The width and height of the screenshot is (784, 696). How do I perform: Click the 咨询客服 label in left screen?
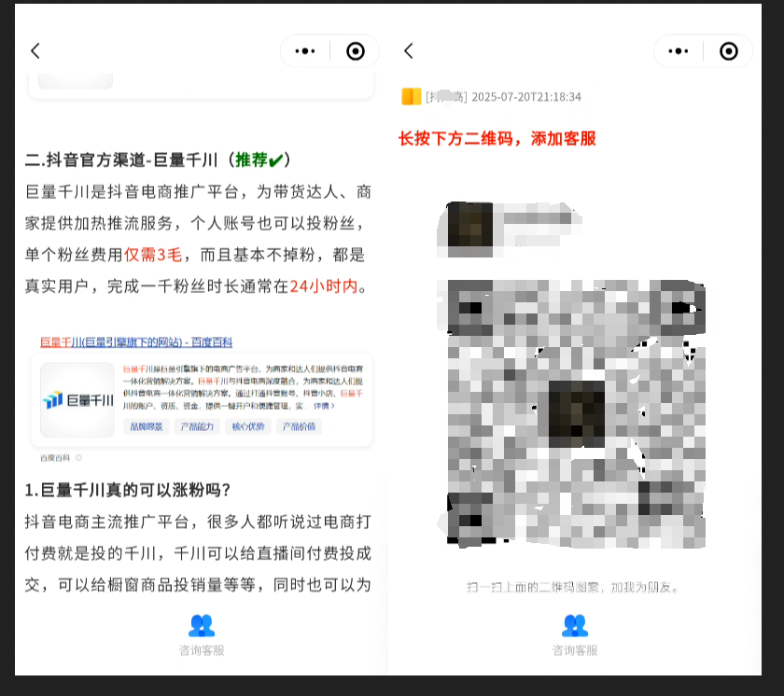click(x=202, y=650)
